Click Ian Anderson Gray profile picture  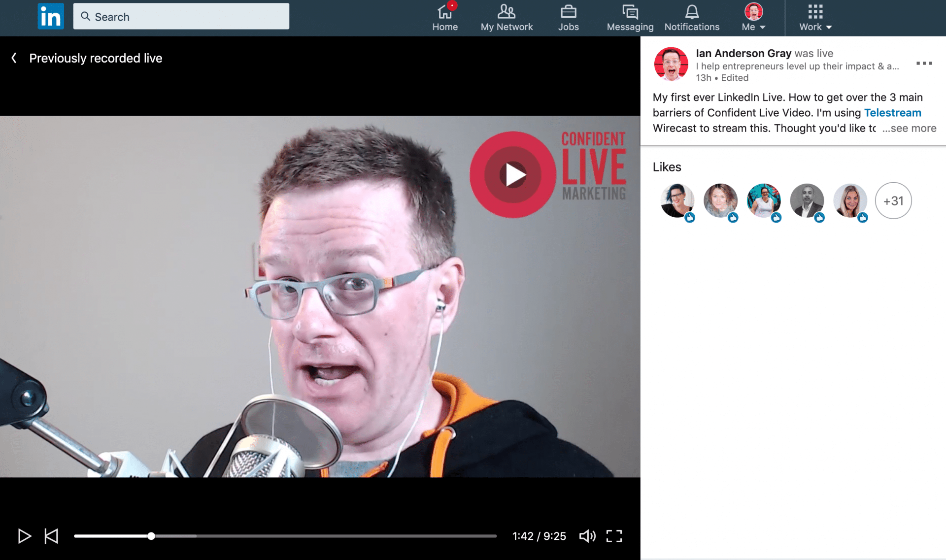click(x=670, y=64)
